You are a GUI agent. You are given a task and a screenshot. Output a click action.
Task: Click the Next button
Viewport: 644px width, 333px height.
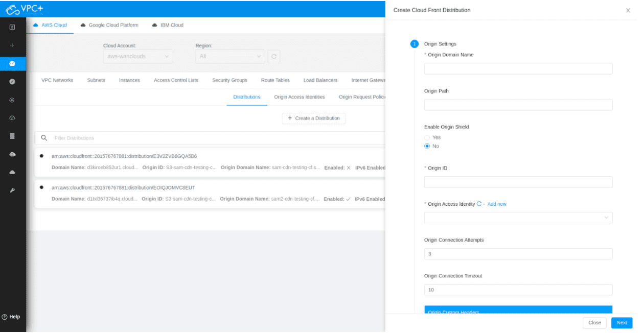622,323
